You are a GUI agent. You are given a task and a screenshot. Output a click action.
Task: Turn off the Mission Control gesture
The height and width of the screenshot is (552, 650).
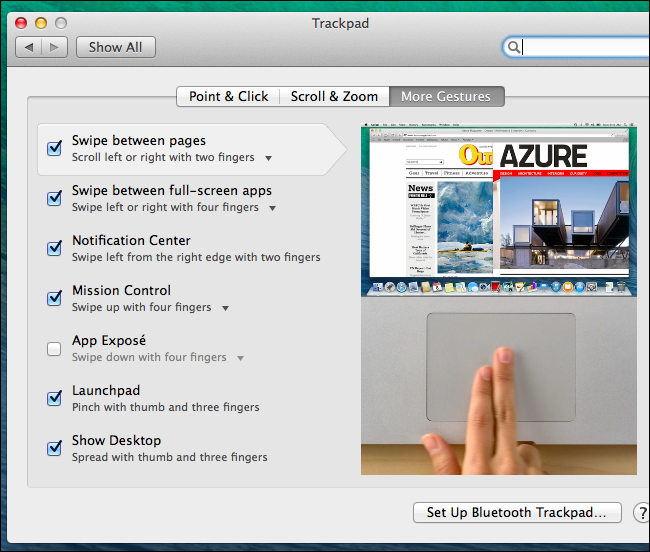coord(54,298)
